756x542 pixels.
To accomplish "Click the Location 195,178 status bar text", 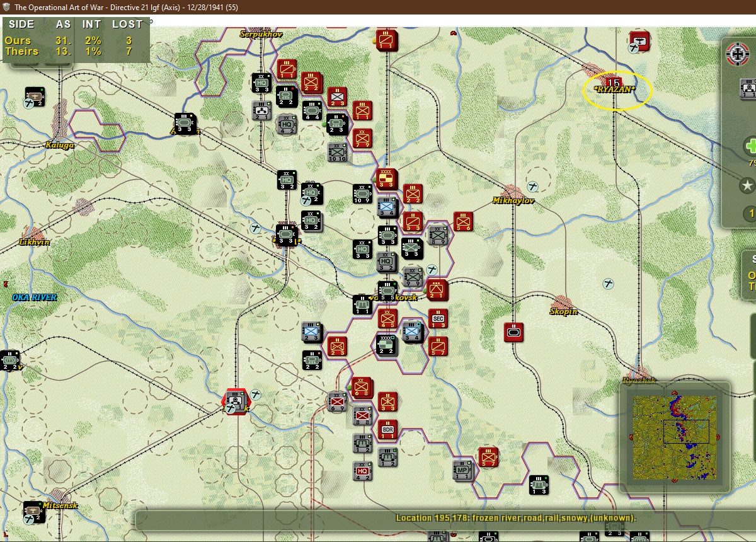I will pos(516,518).
